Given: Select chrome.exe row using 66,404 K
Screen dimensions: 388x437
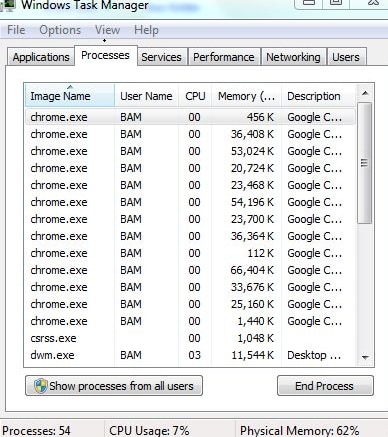Looking at the screenshot, I should [190, 270].
